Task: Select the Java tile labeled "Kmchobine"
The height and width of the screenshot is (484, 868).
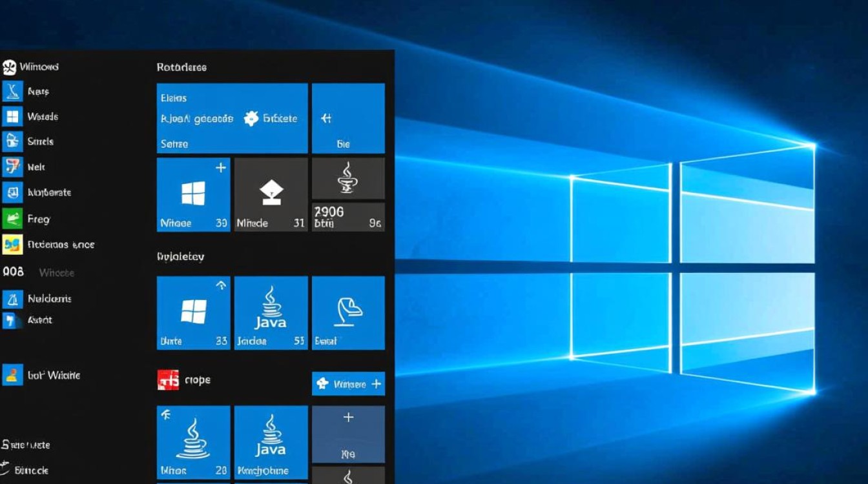Action: (271, 442)
